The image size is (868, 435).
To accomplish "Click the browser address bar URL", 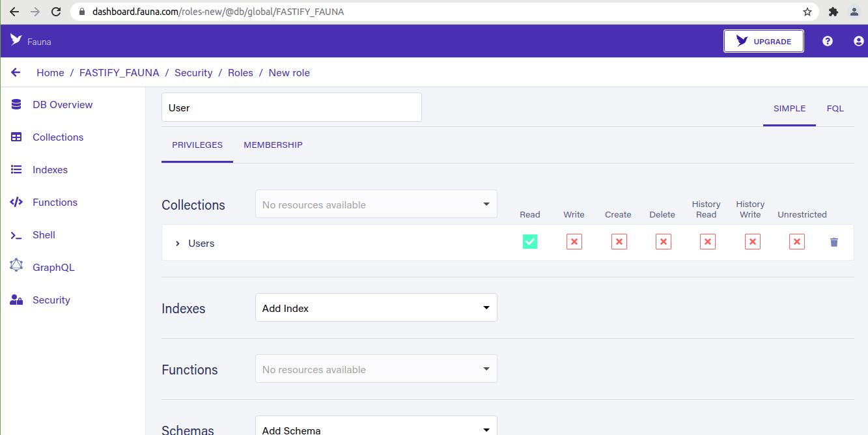I will 218,12.
